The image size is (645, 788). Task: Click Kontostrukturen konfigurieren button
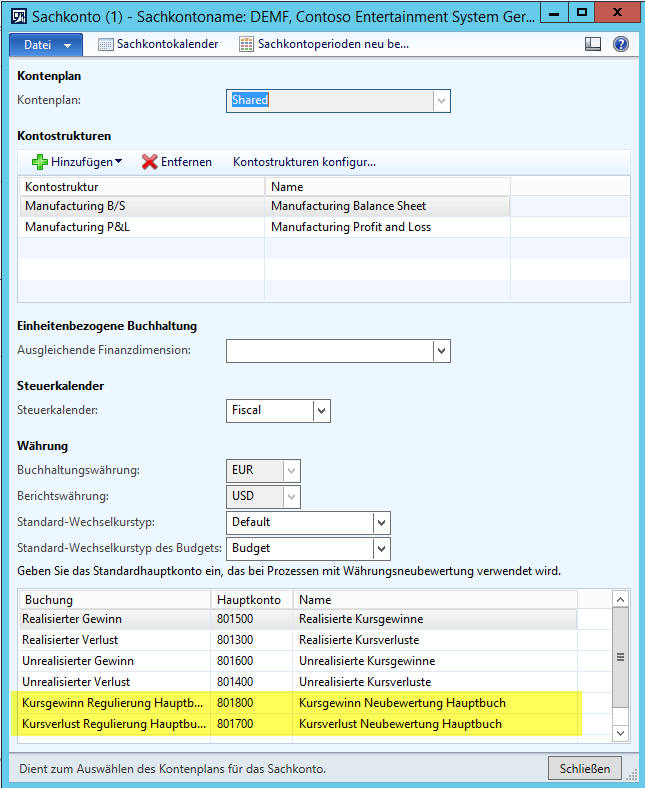pyautogui.click(x=304, y=162)
